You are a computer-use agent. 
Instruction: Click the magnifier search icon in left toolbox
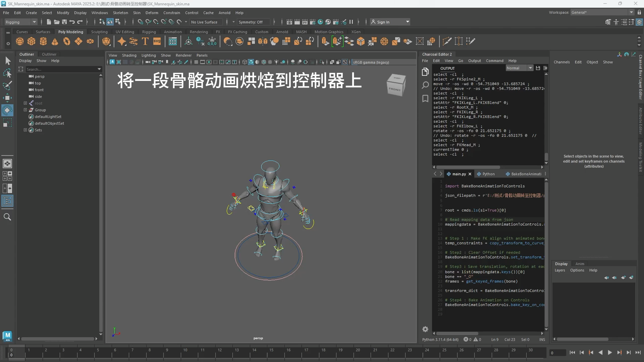pyautogui.click(x=7, y=217)
